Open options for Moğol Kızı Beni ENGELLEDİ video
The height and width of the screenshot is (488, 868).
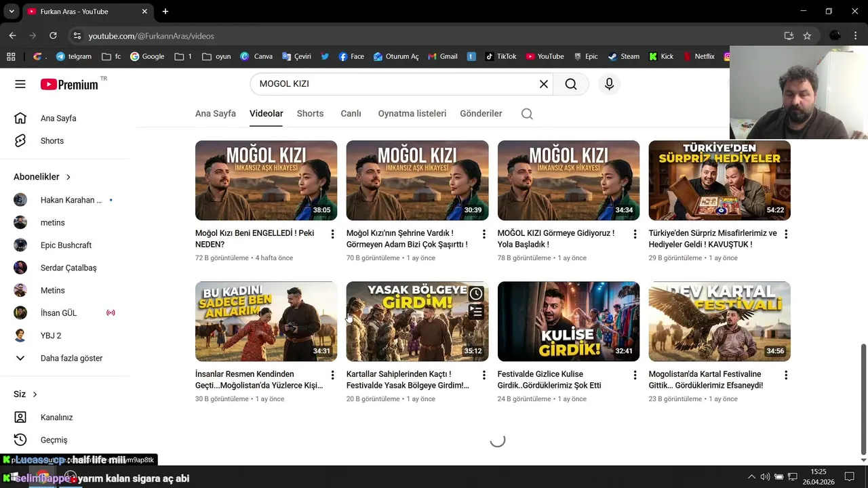click(x=332, y=234)
